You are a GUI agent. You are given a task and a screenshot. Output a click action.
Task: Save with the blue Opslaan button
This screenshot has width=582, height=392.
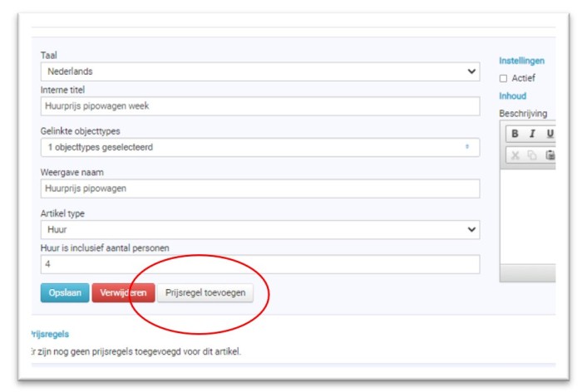pos(65,292)
